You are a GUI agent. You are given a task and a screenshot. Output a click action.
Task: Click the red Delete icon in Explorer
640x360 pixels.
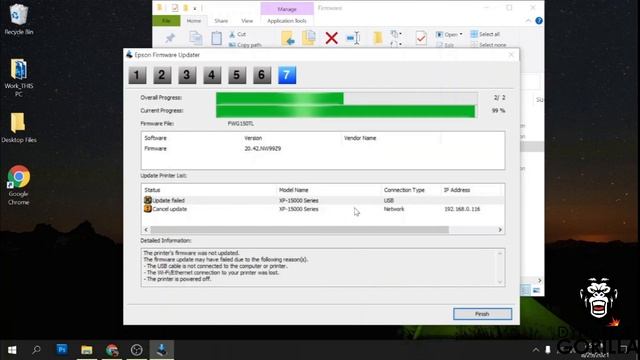[x=331, y=38]
